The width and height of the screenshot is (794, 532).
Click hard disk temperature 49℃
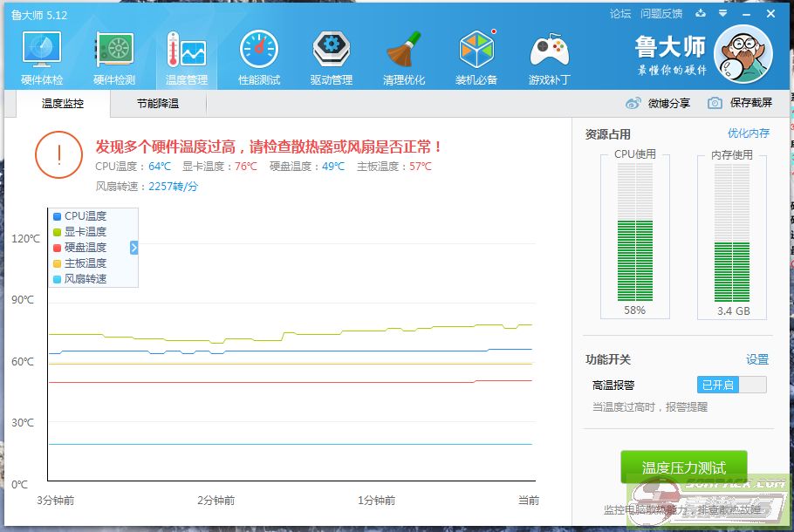coord(333,167)
